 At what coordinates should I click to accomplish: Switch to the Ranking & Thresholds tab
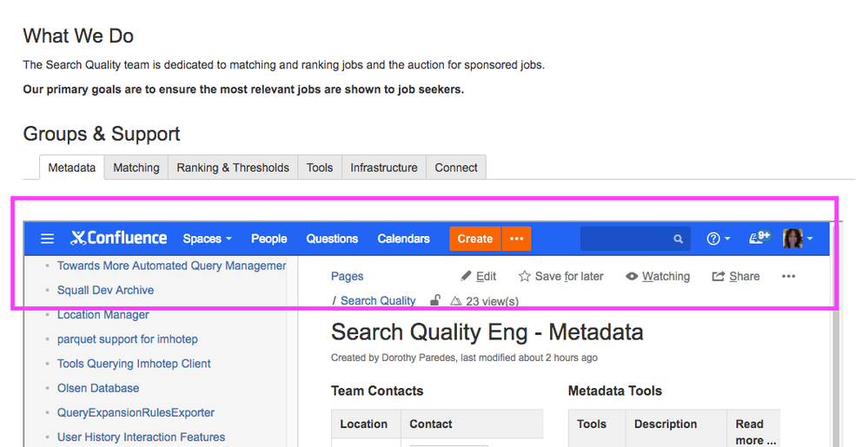tap(233, 168)
